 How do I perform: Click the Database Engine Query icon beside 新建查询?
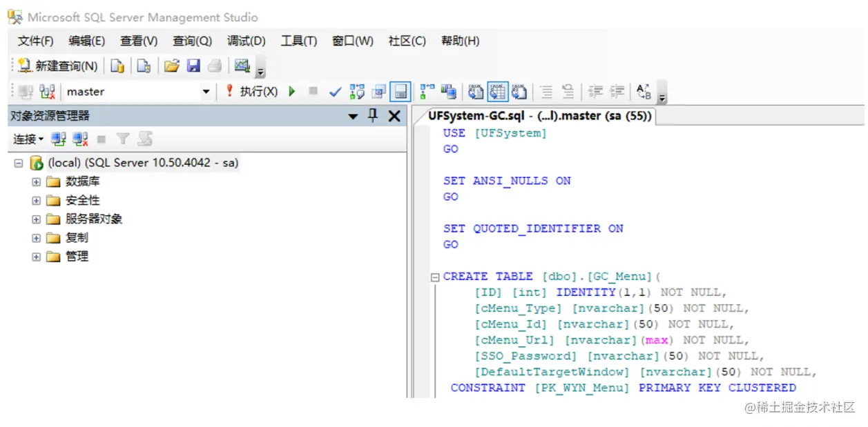(x=118, y=66)
